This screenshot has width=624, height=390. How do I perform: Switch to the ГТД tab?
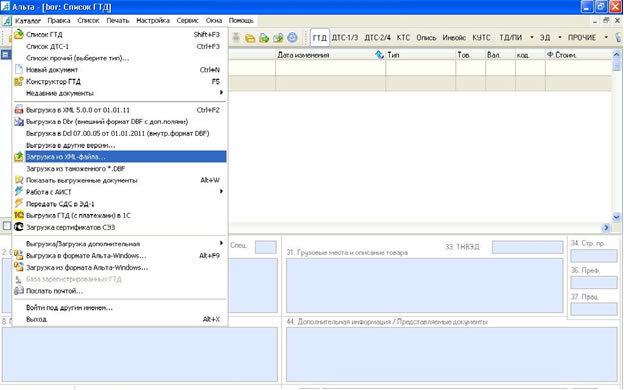click(320, 37)
